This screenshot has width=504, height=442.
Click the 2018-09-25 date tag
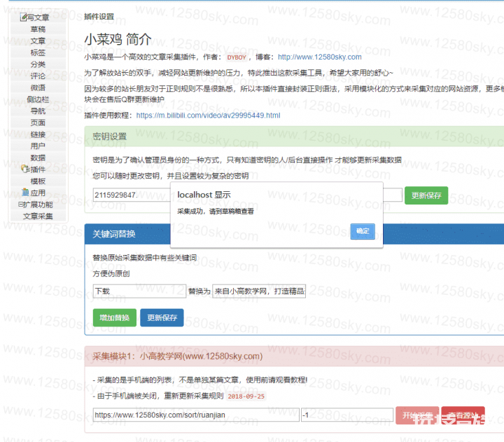[x=246, y=396]
